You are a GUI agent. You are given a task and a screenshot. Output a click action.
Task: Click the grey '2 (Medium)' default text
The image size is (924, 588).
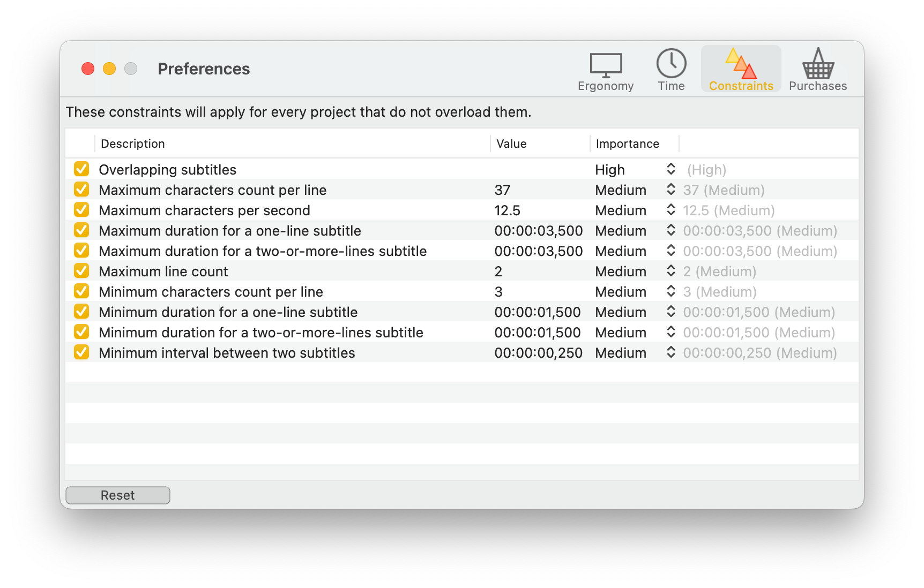click(x=720, y=272)
